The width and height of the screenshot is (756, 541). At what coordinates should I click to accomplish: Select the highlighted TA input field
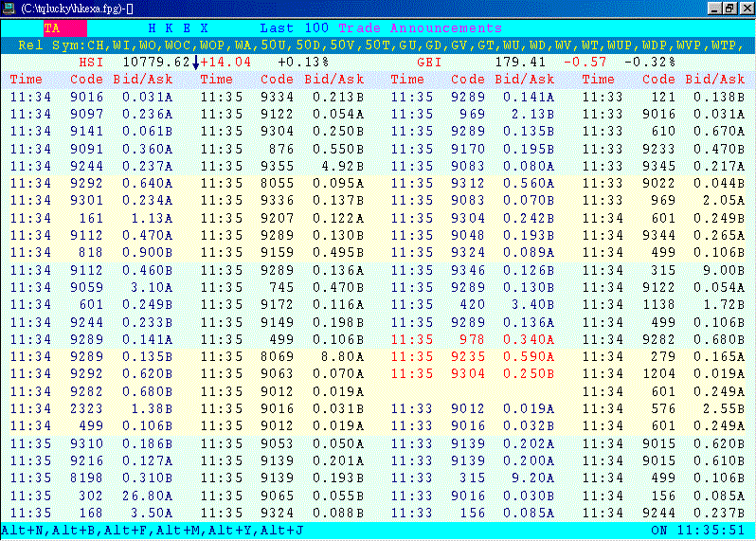[65, 28]
